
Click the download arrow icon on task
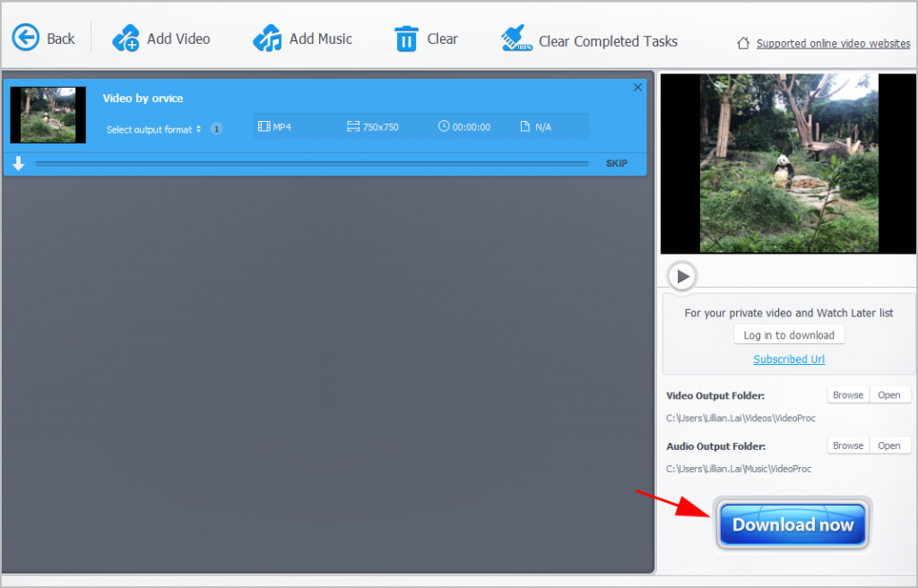point(18,164)
